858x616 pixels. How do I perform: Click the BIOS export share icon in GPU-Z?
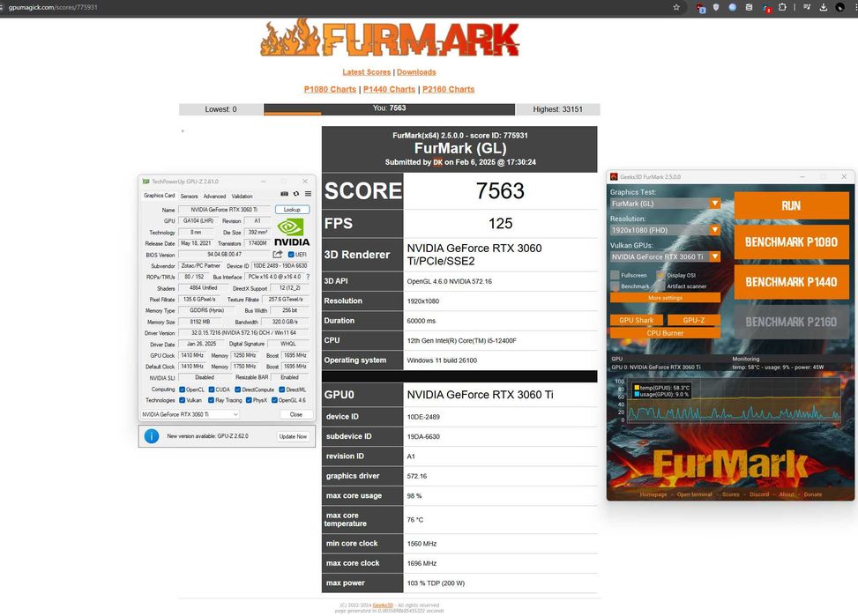278,255
